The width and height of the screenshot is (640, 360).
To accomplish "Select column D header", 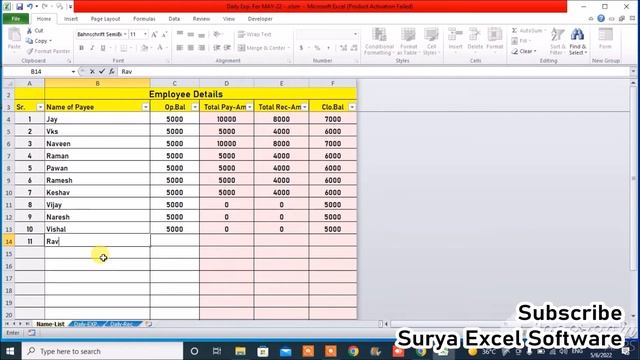I will point(227,83).
